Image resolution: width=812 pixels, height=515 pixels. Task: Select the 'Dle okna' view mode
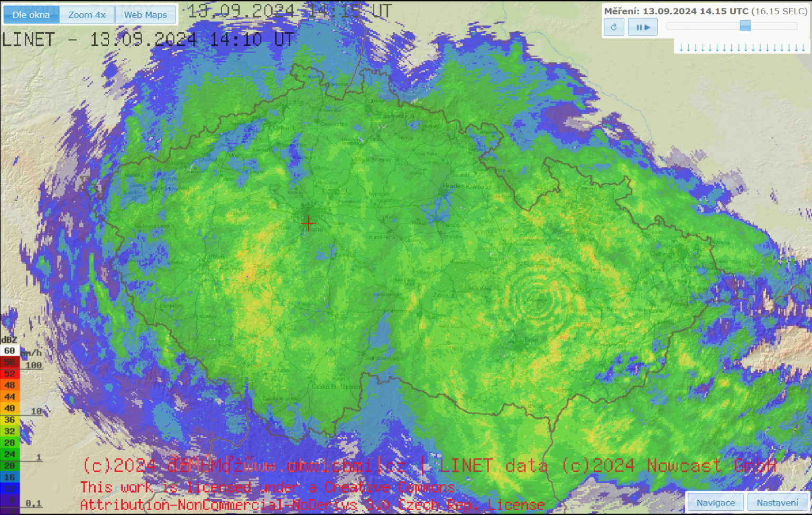coord(31,15)
